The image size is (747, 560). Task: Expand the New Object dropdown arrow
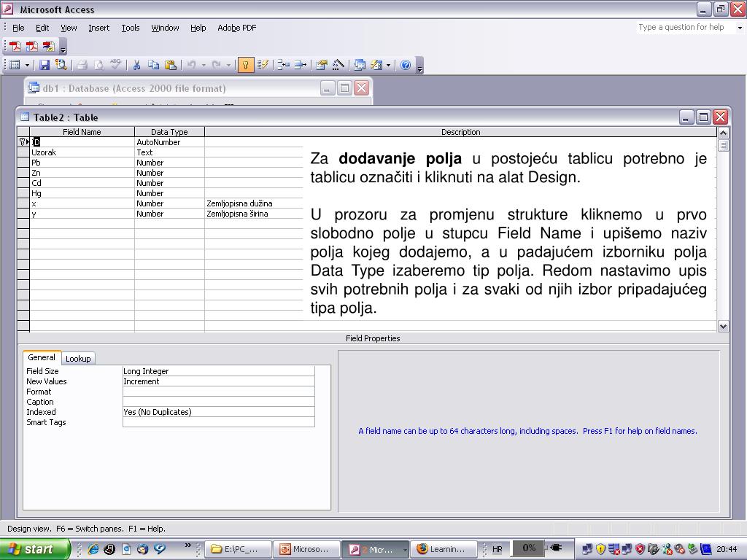pos(388,65)
